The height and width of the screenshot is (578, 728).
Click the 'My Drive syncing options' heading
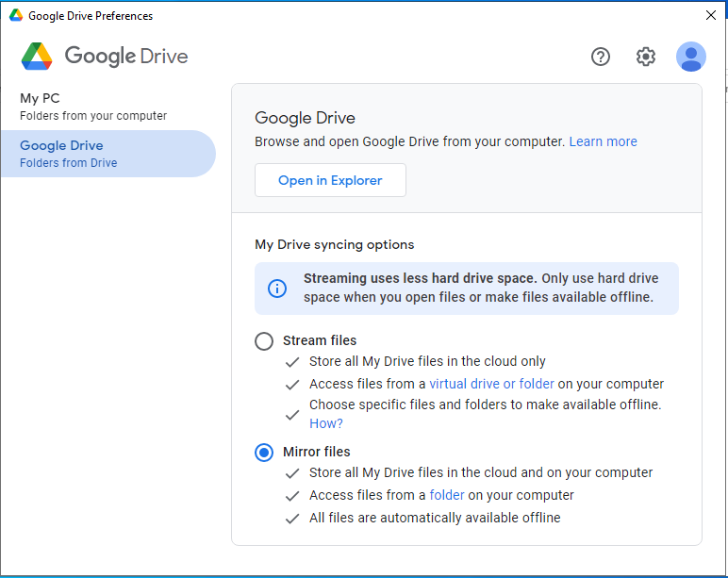tap(334, 244)
